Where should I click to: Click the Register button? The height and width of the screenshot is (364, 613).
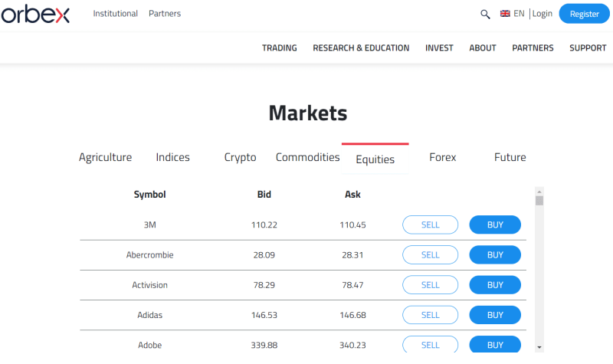(x=584, y=14)
